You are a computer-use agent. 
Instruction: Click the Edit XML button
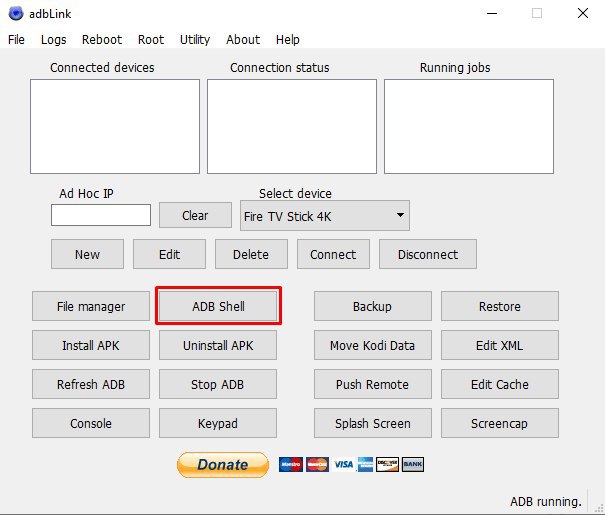(500, 345)
